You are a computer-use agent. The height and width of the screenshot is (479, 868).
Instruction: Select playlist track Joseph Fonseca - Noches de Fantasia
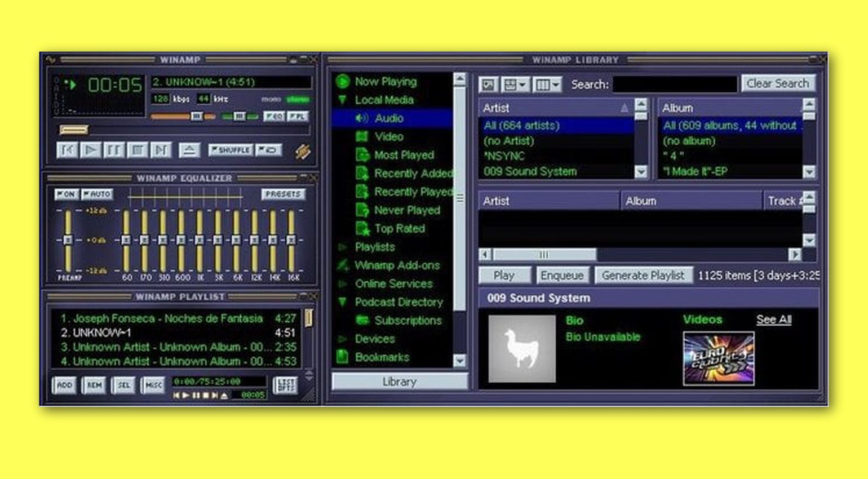tap(178, 318)
